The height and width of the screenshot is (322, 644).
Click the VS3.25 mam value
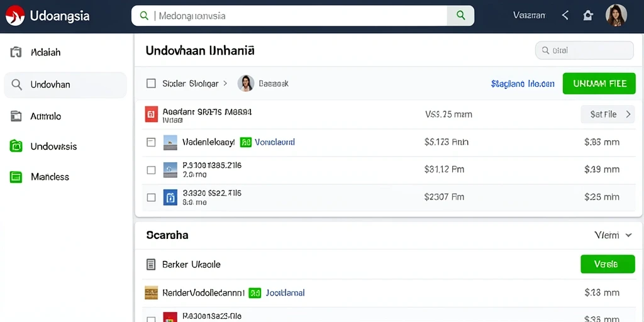448,114
